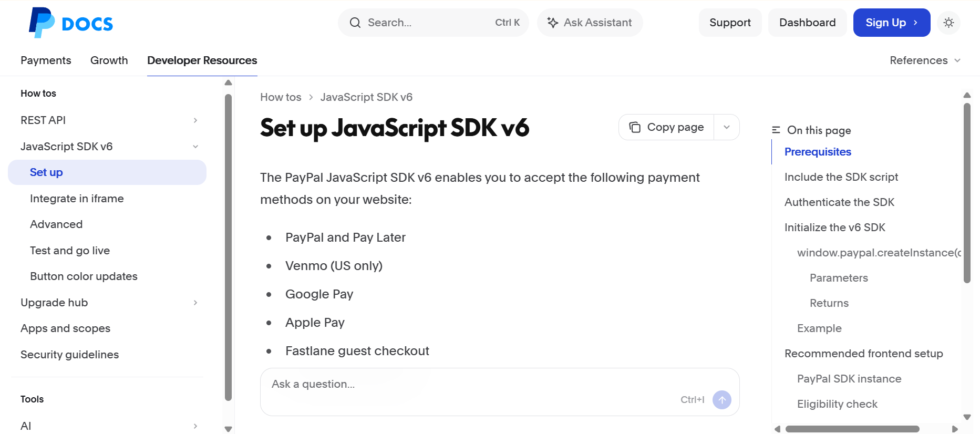Screen dimensions: 980x434
Task: Click the horizontal scrollbar left arrow
Action: [777, 429]
